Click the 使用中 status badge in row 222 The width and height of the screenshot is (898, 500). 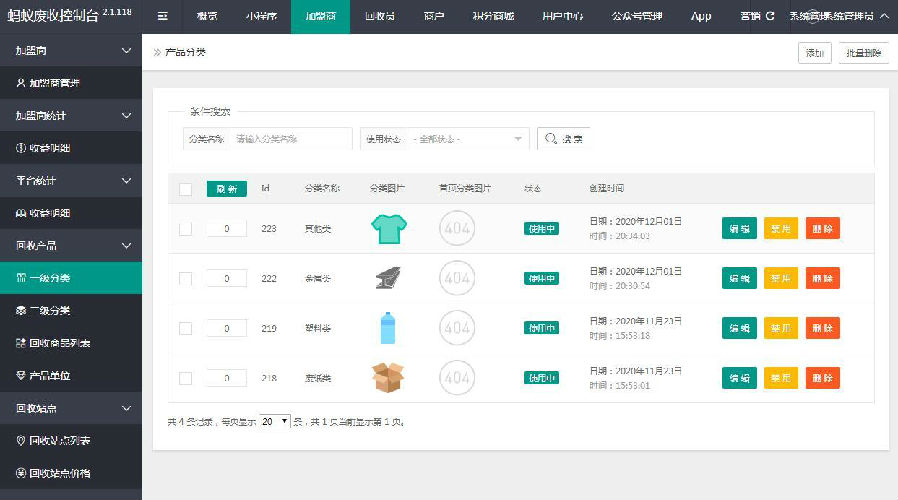click(x=541, y=278)
